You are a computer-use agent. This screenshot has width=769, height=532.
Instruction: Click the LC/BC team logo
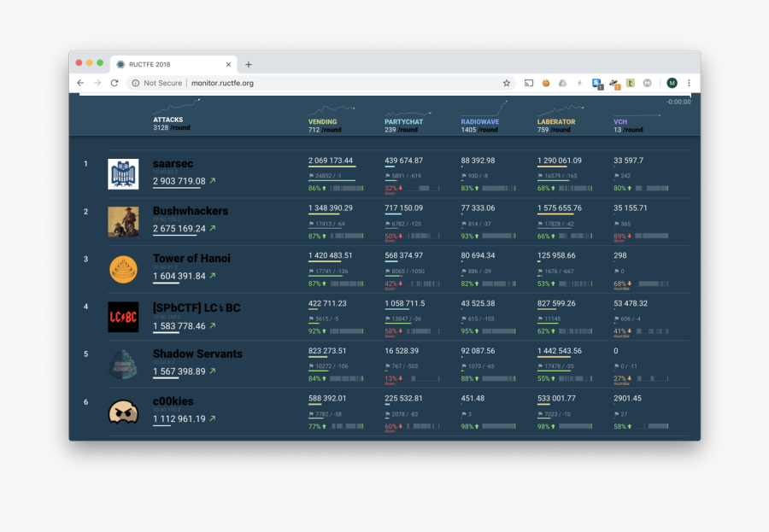123,317
